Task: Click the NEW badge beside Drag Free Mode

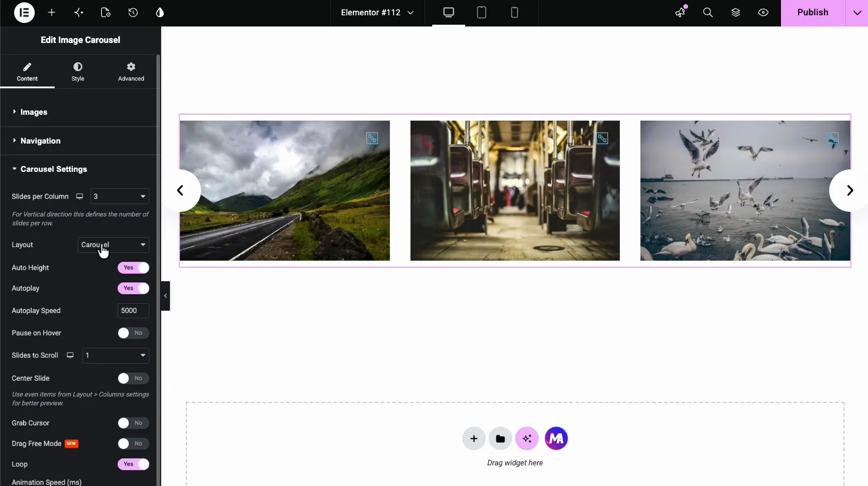Action: pyautogui.click(x=71, y=444)
